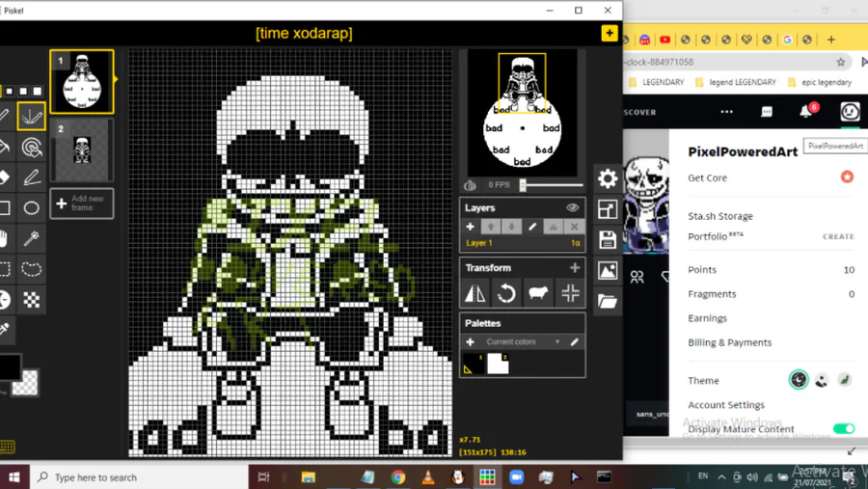Screen dimensions: 868x489
Task: Click Get Core link
Action: point(707,177)
